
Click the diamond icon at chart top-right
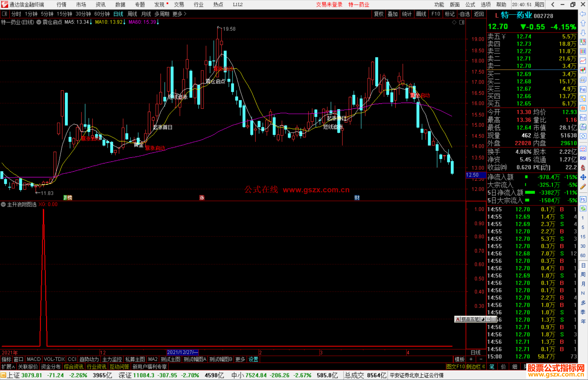coord(454,22)
